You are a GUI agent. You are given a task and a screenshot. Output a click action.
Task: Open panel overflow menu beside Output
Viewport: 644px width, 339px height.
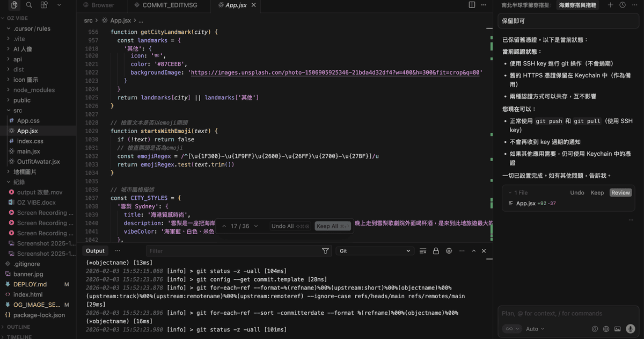click(x=118, y=251)
